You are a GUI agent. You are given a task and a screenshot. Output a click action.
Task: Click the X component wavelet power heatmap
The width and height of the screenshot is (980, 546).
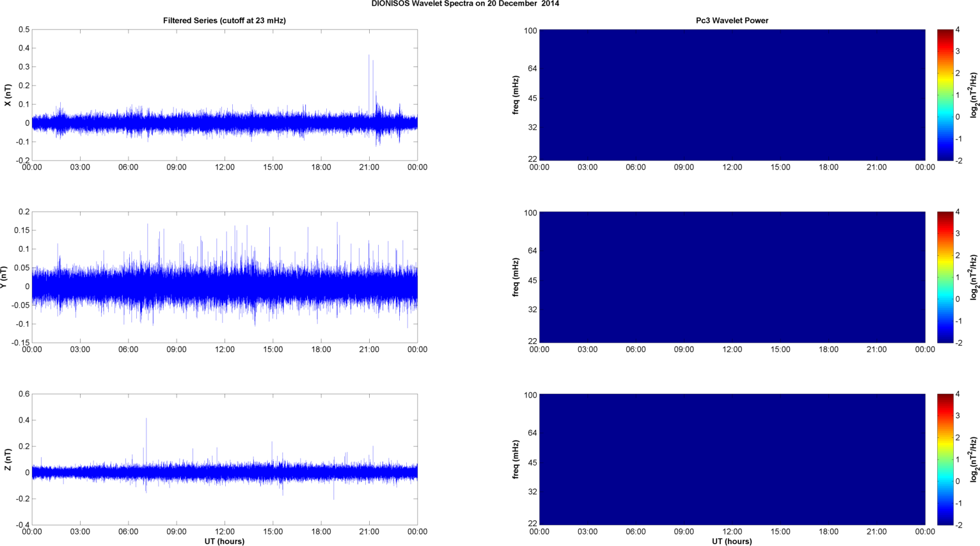coord(732,95)
